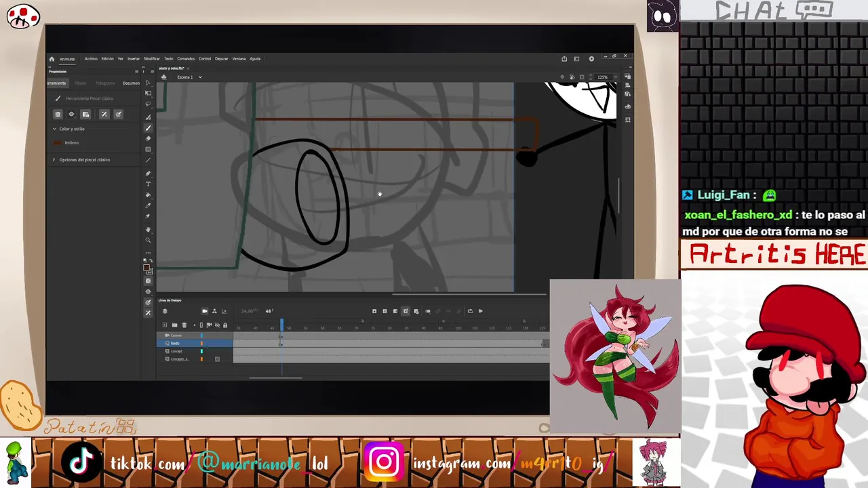Select the Asset Warp pin tool

pos(148,216)
